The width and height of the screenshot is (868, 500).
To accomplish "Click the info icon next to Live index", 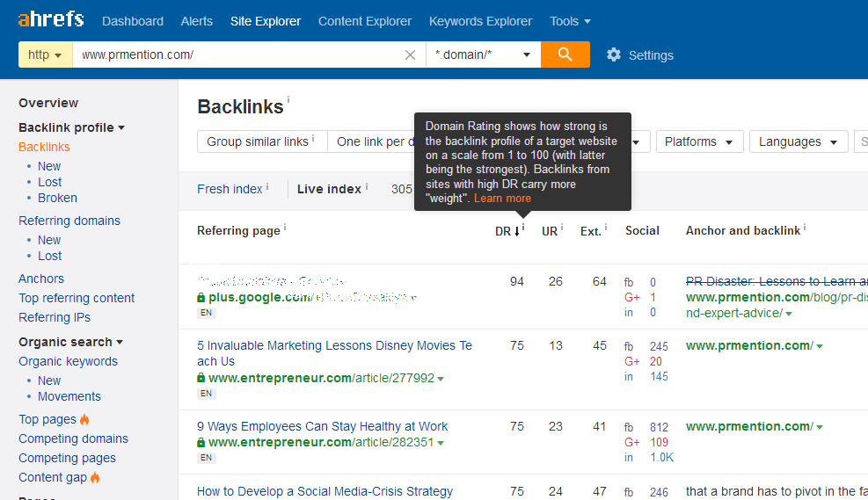I will 367,186.
